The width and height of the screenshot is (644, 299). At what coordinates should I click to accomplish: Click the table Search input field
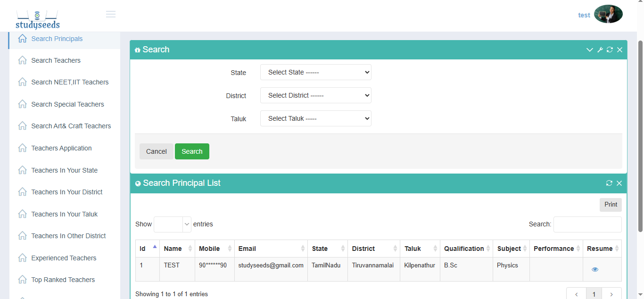(x=587, y=224)
